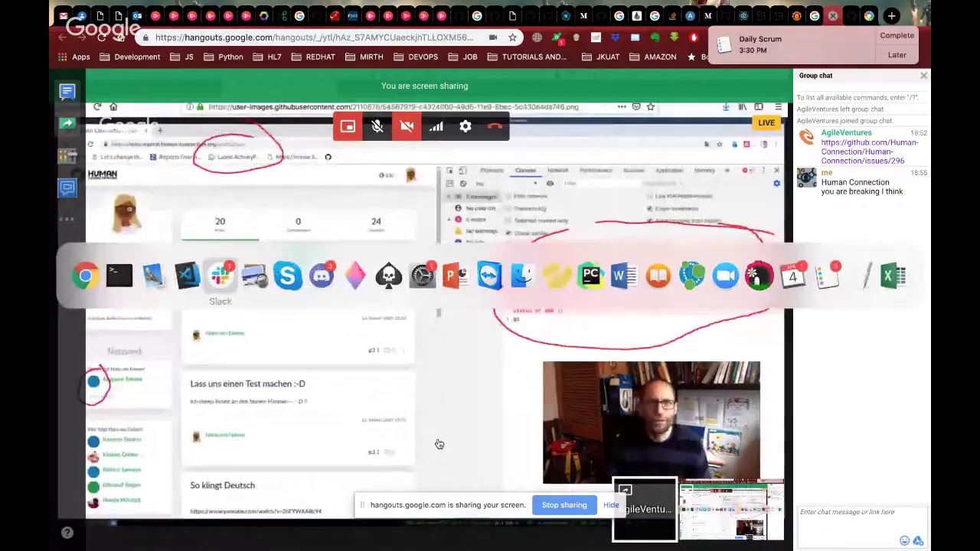Hide the screen sharing notice

point(611,505)
